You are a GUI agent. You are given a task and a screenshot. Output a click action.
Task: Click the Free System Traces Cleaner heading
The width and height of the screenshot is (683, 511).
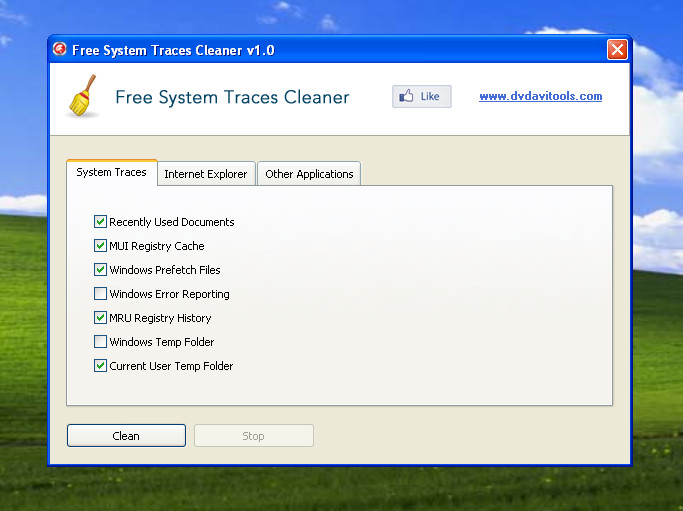232,97
